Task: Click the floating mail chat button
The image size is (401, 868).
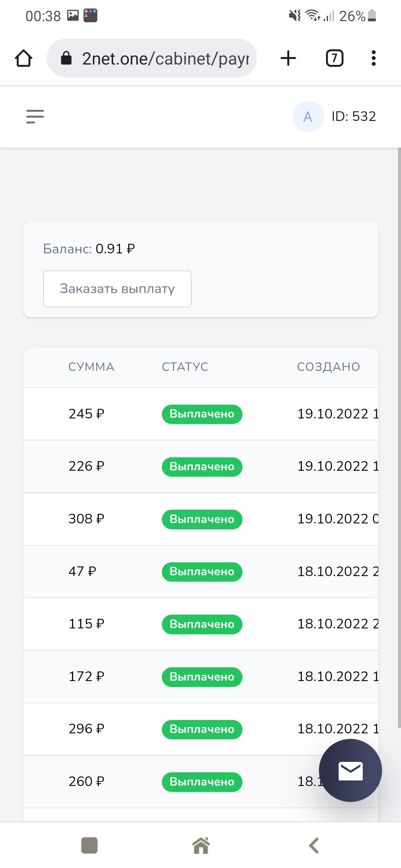Action: (350, 770)
